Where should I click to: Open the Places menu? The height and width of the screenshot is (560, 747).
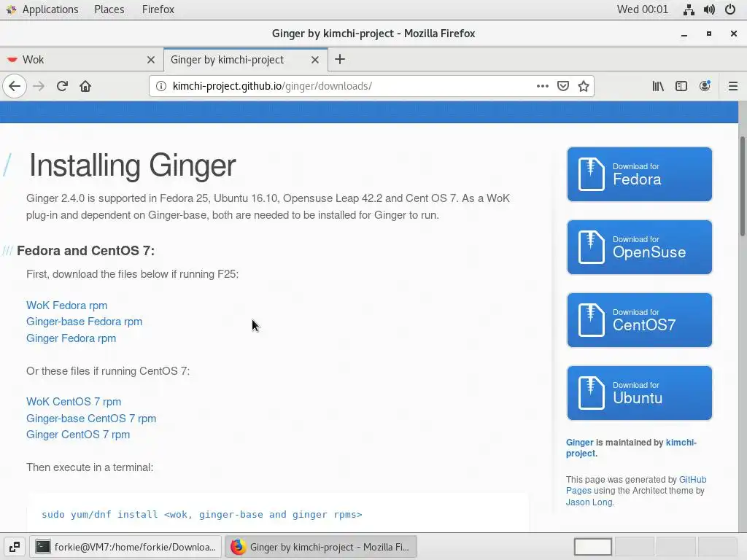pyautogui.click(x=109, y=9)
